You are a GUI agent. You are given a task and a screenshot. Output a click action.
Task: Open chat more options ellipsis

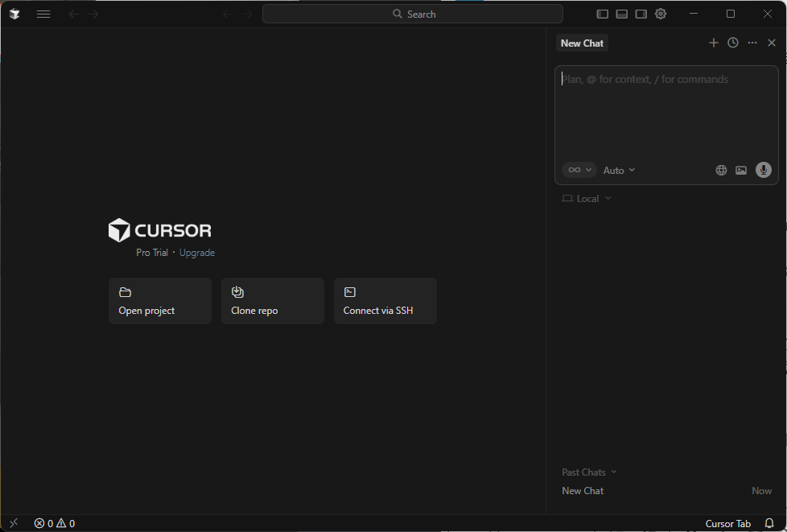(752, 43)
